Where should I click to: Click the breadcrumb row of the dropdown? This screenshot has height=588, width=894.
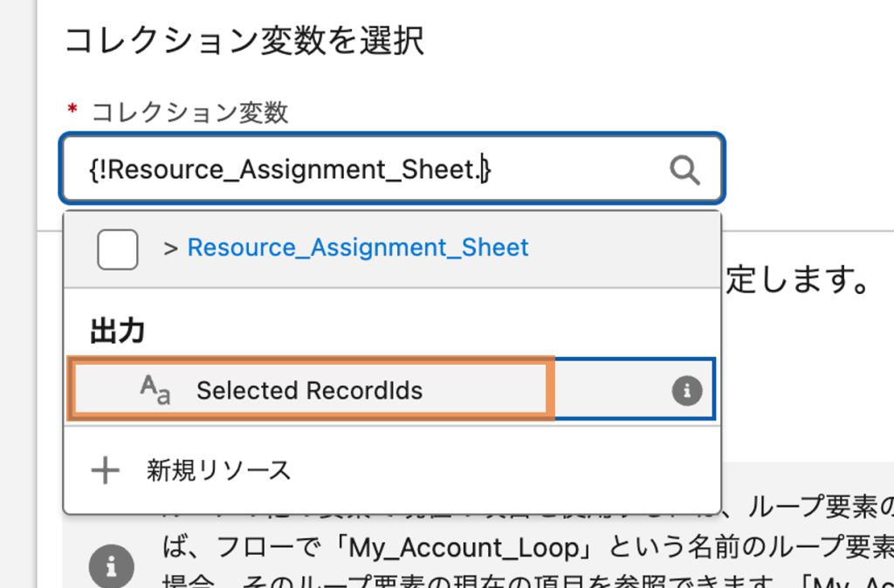611,250
